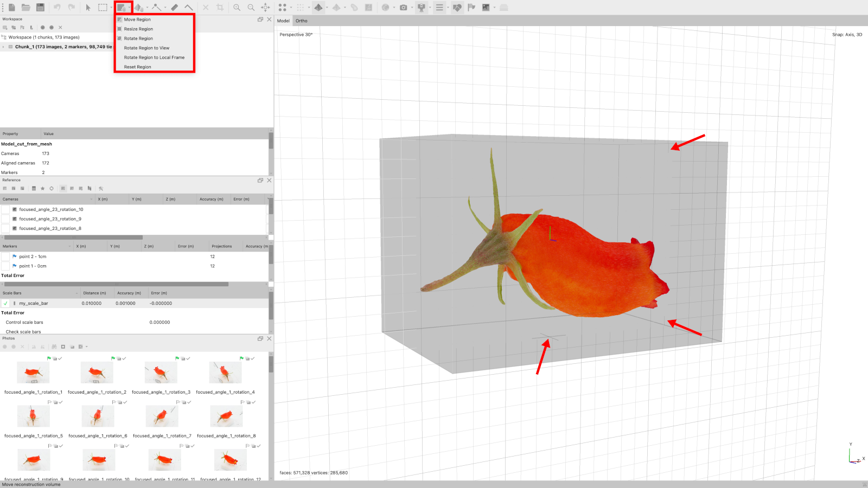Click the Projections column header
The height and width of the screenshot is (488, 868).
tap(226, 246)
